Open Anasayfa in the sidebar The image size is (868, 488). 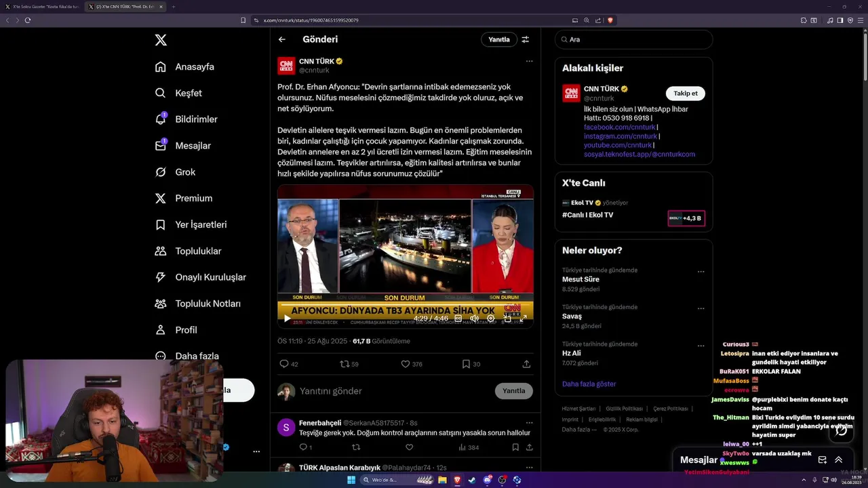(184, 66)
